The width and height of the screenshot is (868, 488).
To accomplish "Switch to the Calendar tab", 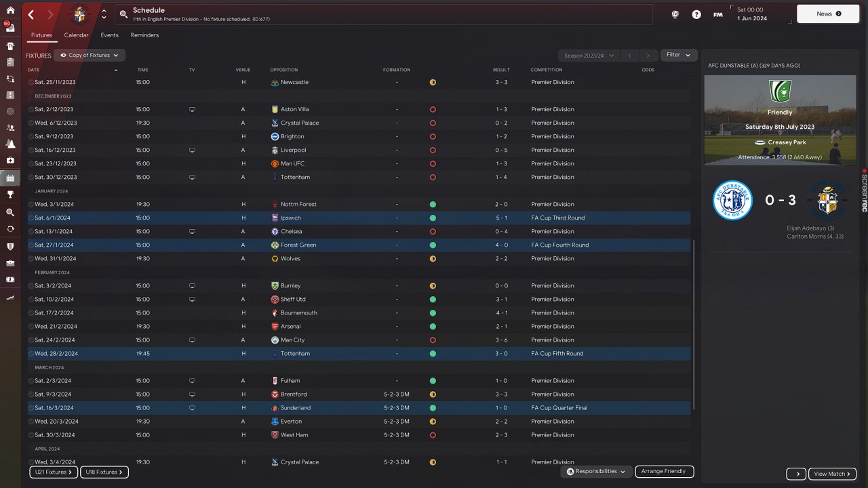I will pos(76,35).
